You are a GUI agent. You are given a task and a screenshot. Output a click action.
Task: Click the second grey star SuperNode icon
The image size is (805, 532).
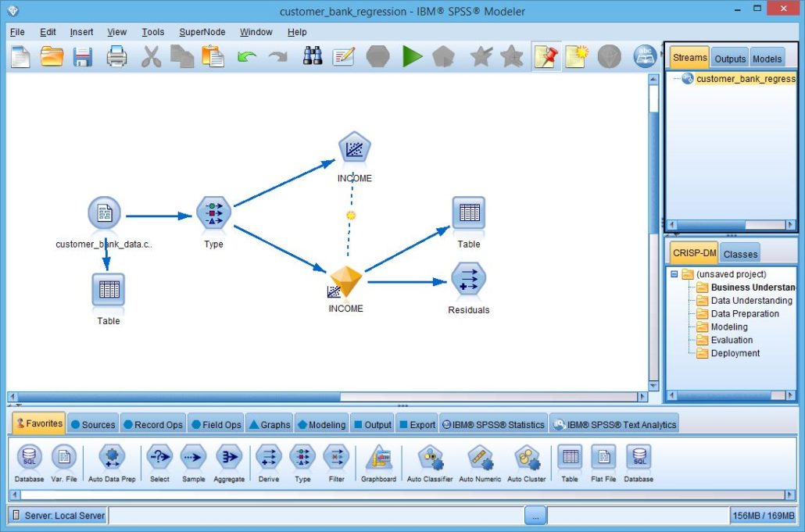(512, 56)
